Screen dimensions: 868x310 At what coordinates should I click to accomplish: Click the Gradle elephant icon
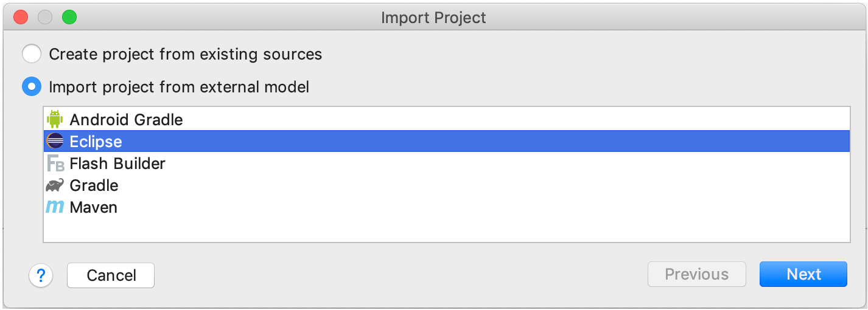[55, 185]
